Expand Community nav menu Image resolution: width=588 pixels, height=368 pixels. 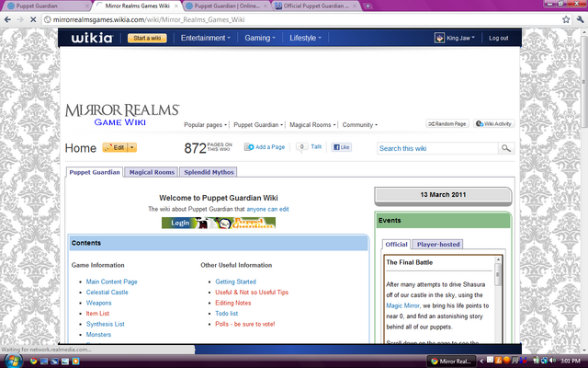pyautogui.click(x=359, y=125)
